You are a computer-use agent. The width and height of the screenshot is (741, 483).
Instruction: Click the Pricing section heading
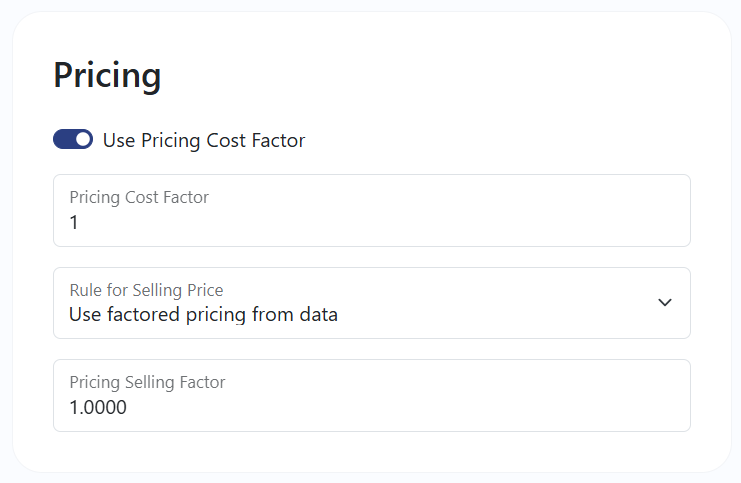click(x=107, y=76)
